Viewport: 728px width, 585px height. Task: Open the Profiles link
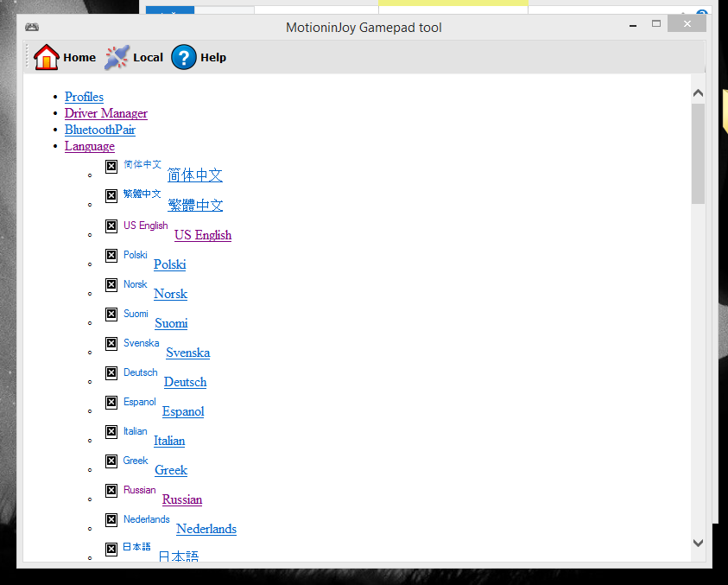pyautogui.click(x=84, y=97)
